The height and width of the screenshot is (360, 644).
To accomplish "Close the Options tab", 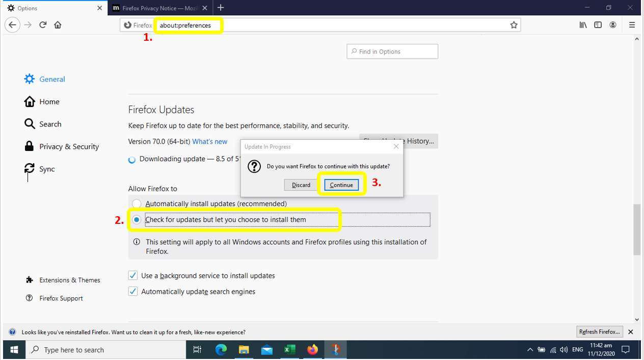I will 100,8.
